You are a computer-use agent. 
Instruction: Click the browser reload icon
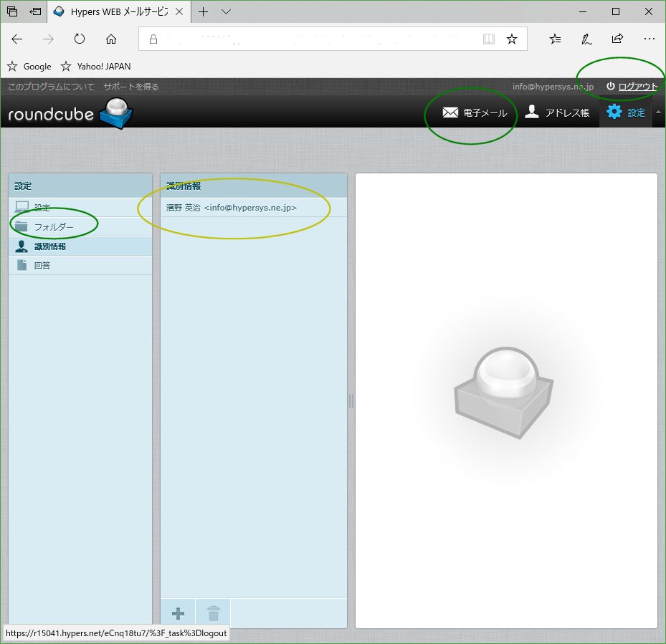pyautogui.click(x=79, y=39)
